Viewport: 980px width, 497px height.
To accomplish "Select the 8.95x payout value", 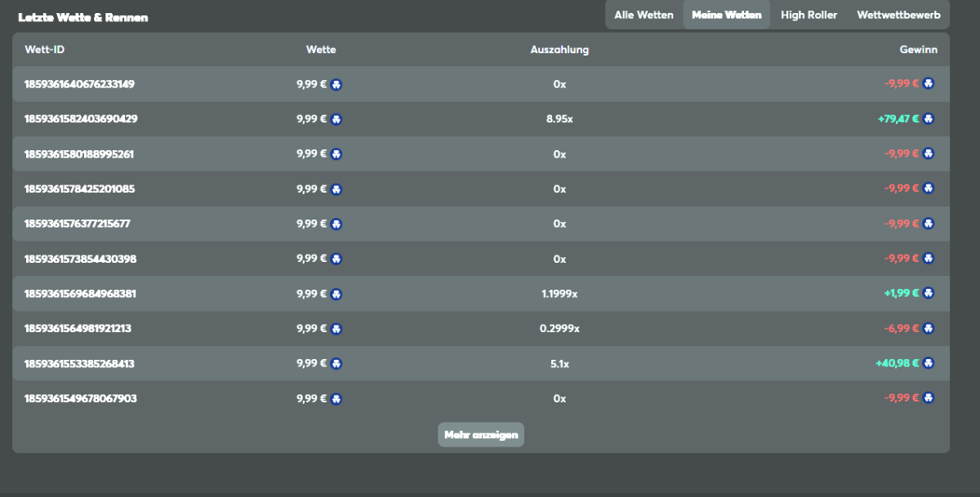I will pos(559,119).
